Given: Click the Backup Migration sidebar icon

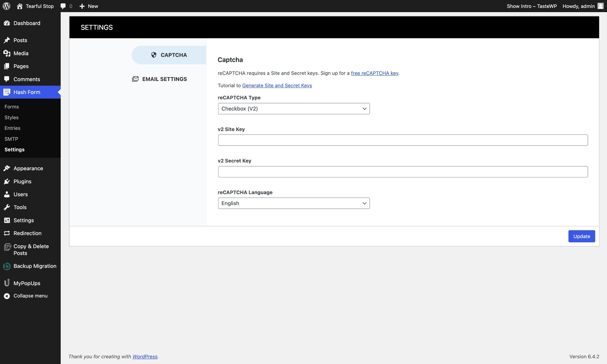Looking at the screenshot, I should [x=7, y=266].
